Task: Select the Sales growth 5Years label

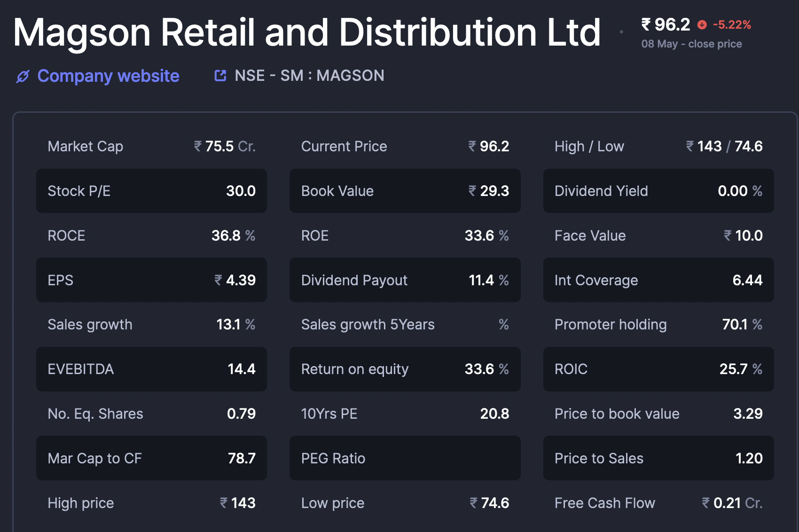Action: [x=368, y=324]
